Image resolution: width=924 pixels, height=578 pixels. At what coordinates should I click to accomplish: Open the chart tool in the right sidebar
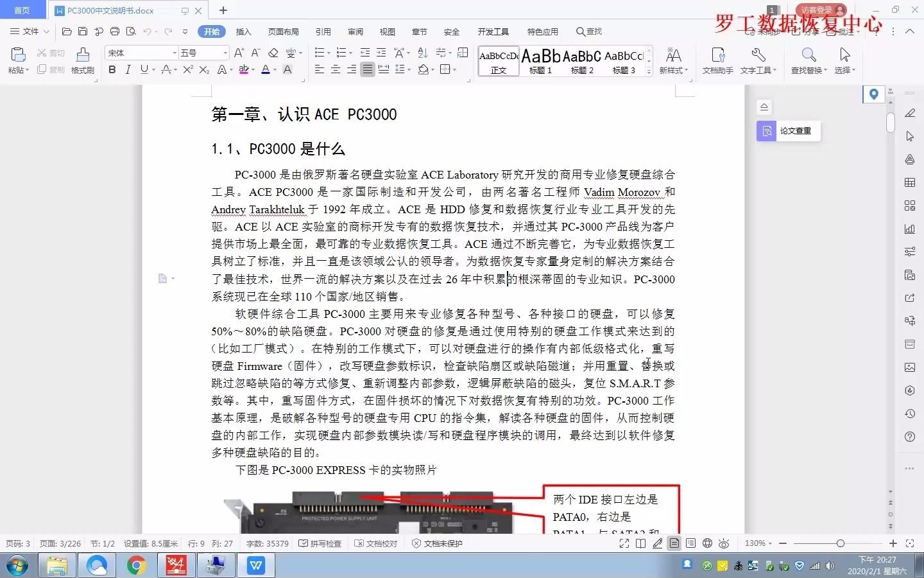[909, 228]
